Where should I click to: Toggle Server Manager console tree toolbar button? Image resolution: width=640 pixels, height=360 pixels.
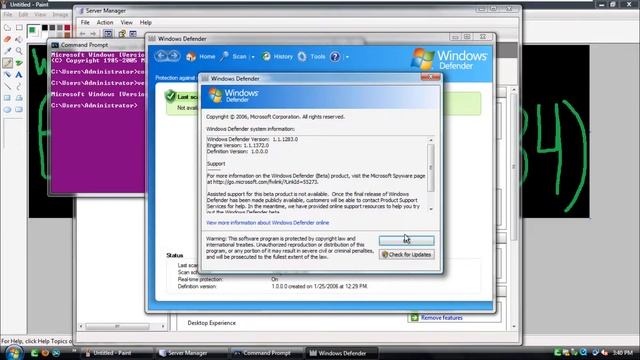click(x=108, y=33)
